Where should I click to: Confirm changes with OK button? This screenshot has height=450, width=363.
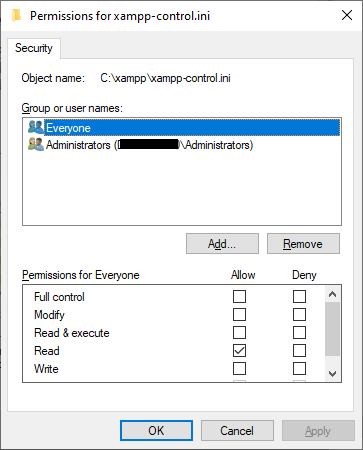coord(156,430)
